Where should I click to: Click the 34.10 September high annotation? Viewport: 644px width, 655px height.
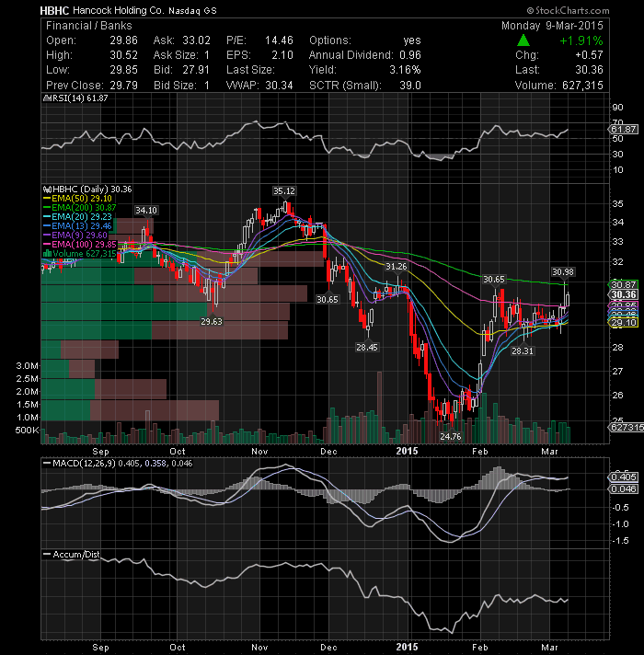tap(146, 210)
